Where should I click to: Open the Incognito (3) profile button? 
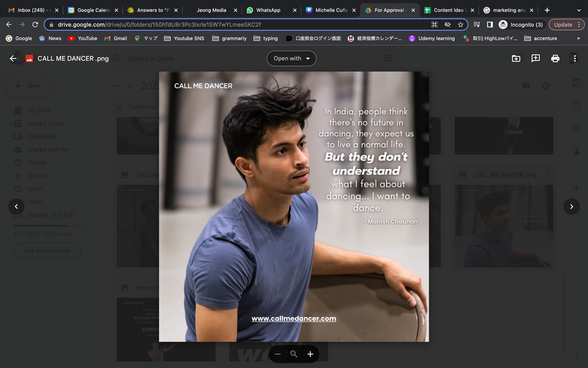click(521, 25)
